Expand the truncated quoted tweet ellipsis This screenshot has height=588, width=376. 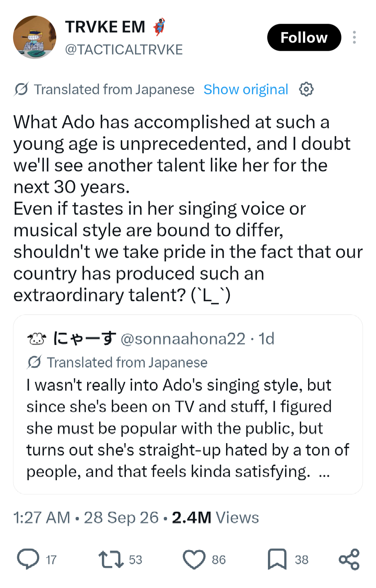click(x=324, y=473)
